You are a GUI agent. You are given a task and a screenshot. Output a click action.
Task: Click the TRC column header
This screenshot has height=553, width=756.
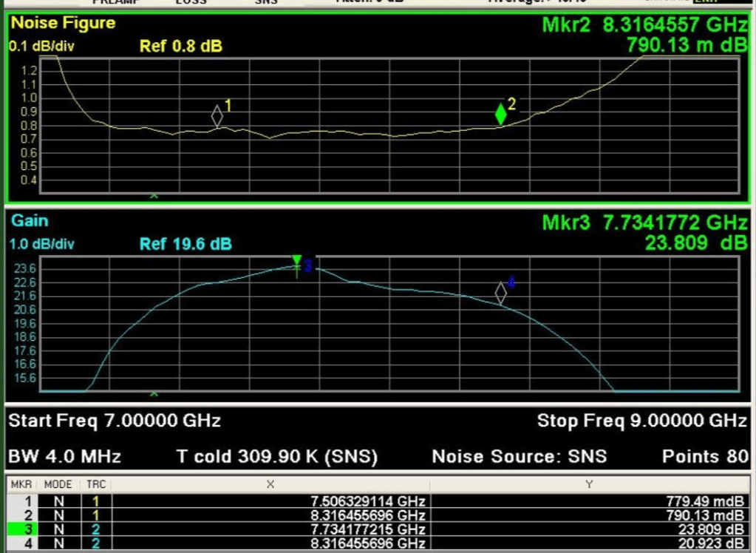point(95,484)
